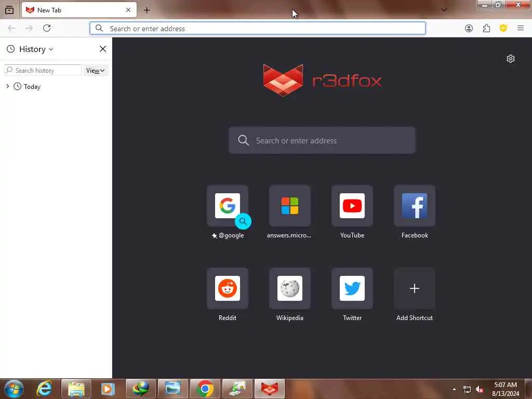532x399 pixels.
Task: Open the @google shortcut tile
Action: click(x=228, y=206)
